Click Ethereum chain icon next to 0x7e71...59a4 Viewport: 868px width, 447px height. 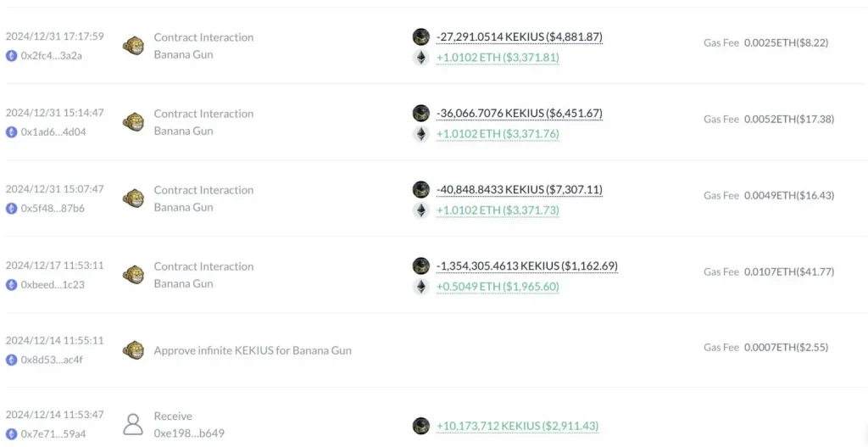12,434
